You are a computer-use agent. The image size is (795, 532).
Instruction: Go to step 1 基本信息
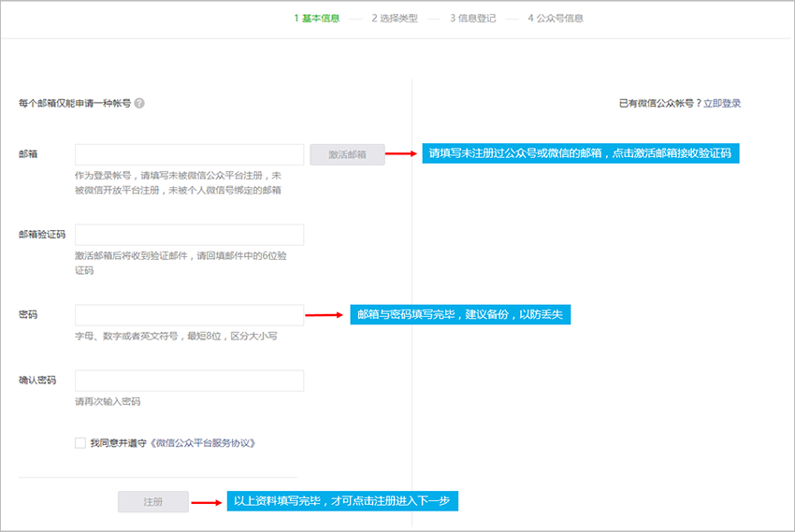316,18
